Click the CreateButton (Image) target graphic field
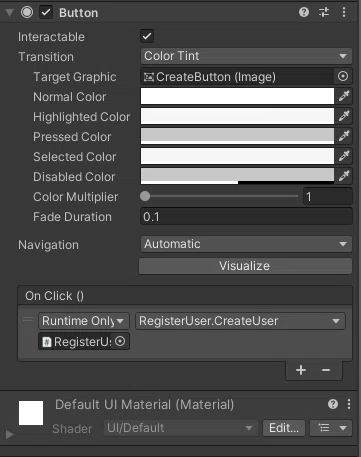This screenshot has height=457, width=361. coord(237,77)
